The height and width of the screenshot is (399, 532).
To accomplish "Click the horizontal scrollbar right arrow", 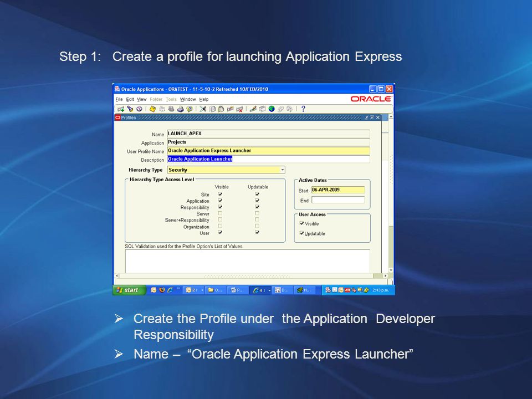I will pyautogui.click(x=385, y=276).
